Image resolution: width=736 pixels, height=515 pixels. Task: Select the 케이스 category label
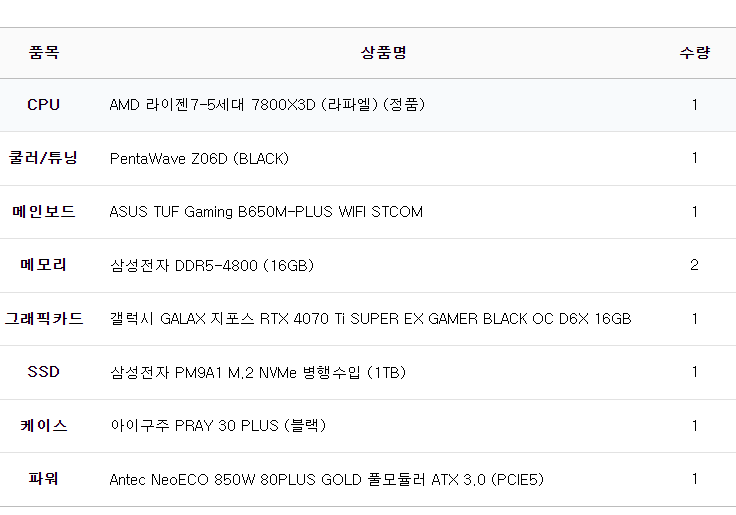[44, 426]
